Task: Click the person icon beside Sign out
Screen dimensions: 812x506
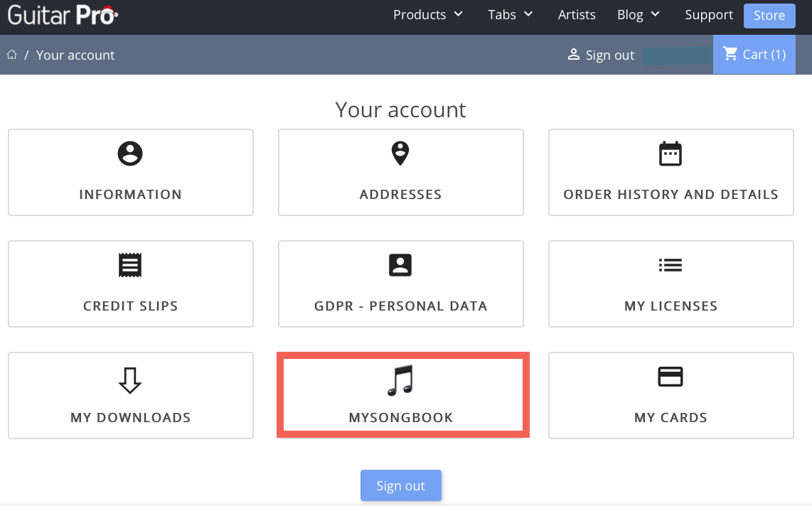Action: [x=573, y=54]
